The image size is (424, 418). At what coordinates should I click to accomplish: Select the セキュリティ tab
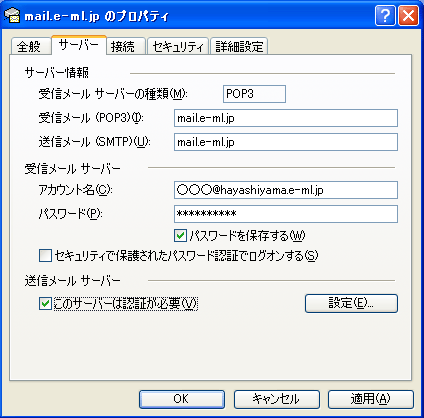click(x=178, y=46)
